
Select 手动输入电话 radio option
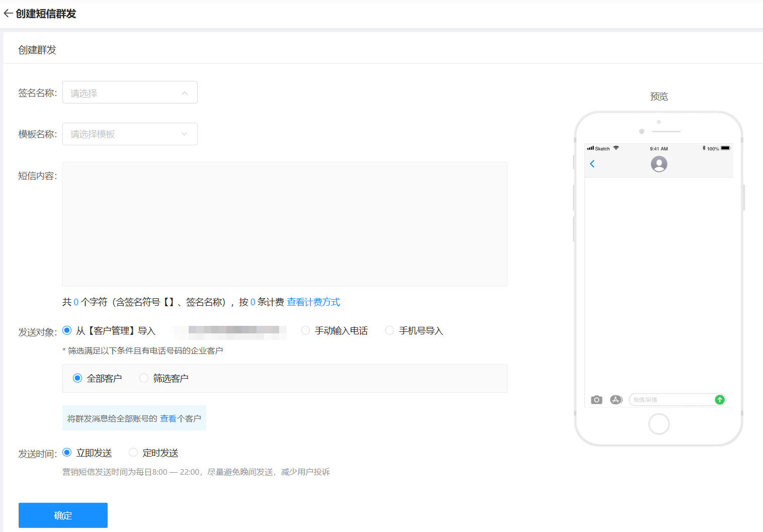pyautogui.click(x=305, y=330)
